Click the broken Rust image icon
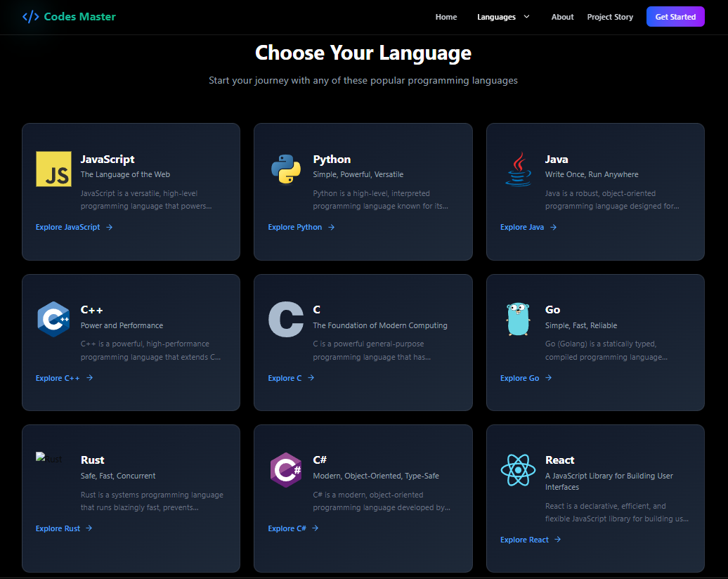The height and width of the screenshot is (579, 728). pyautogui.click(x=40, y=457)
